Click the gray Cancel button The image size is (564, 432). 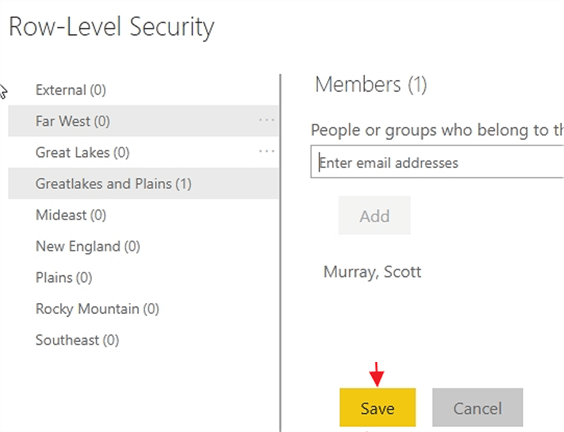coord(478,408)
